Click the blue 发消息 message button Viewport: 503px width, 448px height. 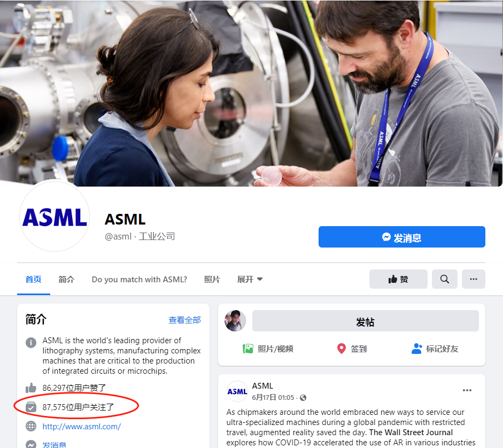401,237
